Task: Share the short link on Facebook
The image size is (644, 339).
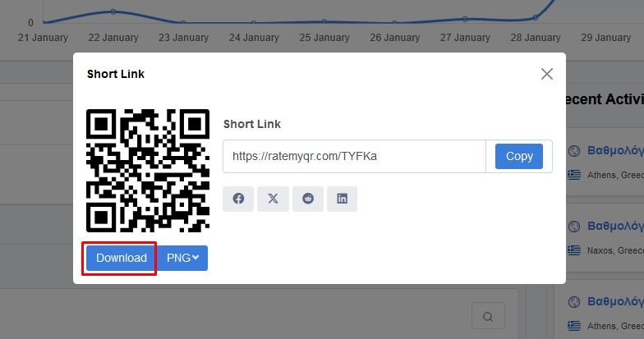Action: [238, 199]
